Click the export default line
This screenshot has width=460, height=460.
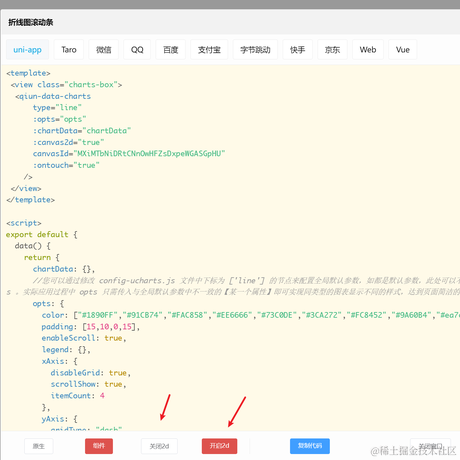click(x=42, y=235)
